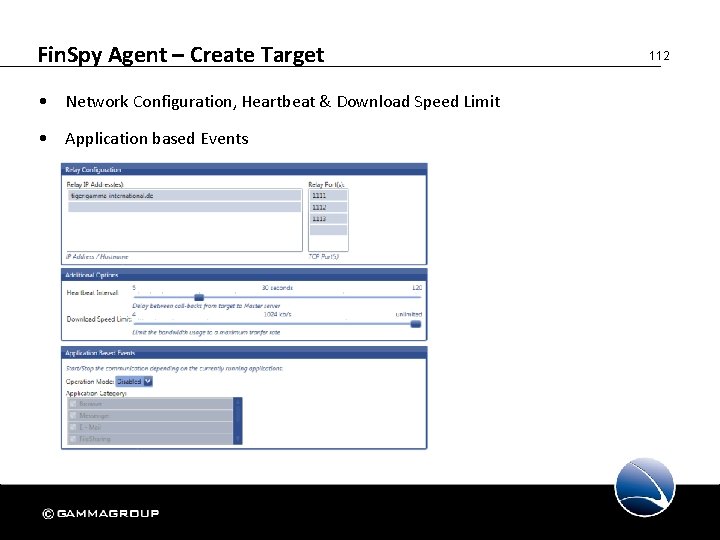Select relay port entry 1113
This screenshot has height=540, width=720.
coord(328,219)
